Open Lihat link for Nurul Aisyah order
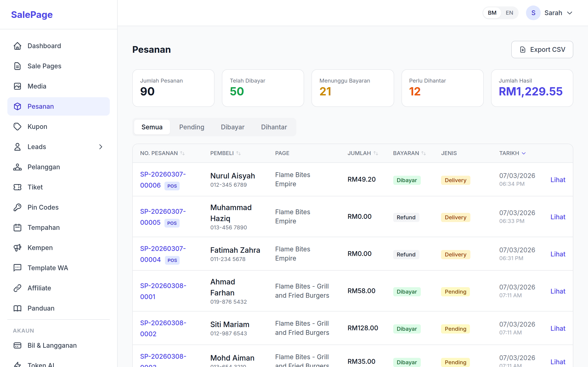 click(x=558, y=180)
